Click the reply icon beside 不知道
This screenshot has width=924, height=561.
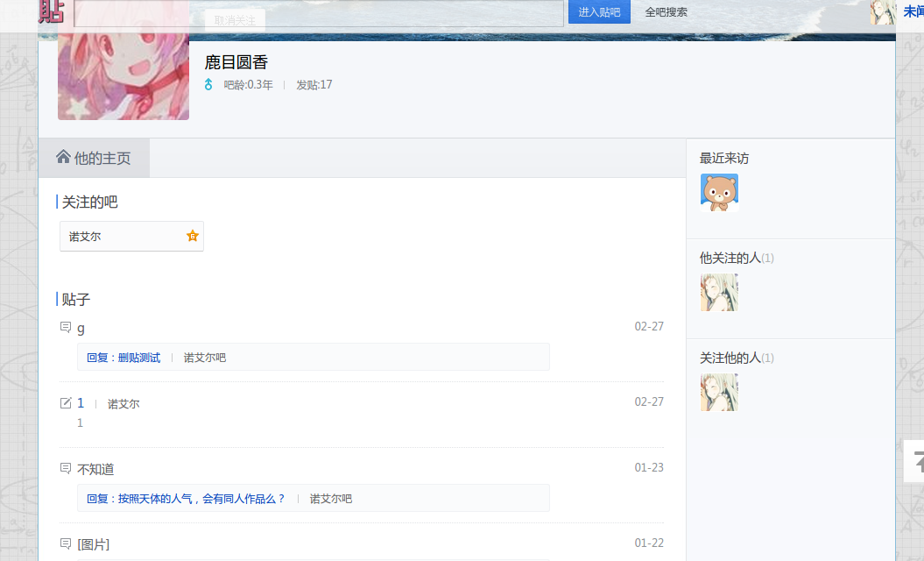click(66, 468)
